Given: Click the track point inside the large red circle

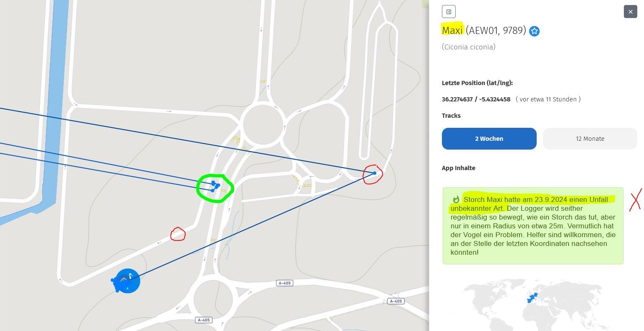Looking at the screenshot, I should point(374,173).
